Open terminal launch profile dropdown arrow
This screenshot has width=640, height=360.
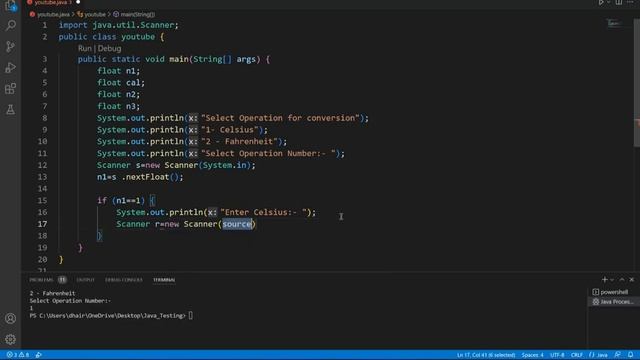(612, 280)
